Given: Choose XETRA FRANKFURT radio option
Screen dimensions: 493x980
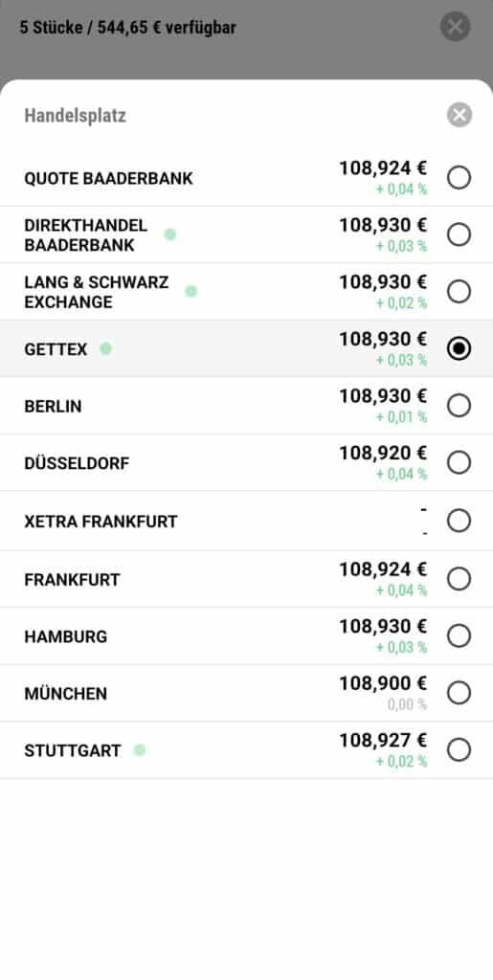Looking at the screenshot, I should point(459,521).
